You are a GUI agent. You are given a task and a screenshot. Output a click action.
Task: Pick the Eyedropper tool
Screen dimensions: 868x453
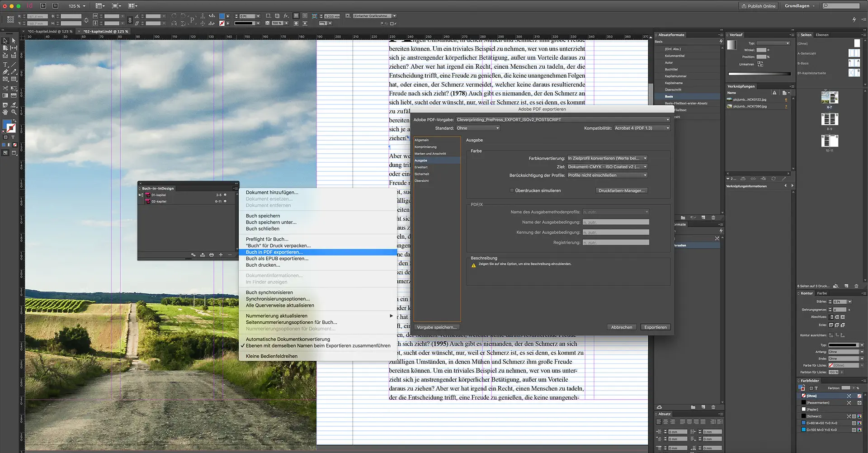(x=14, y=104)
